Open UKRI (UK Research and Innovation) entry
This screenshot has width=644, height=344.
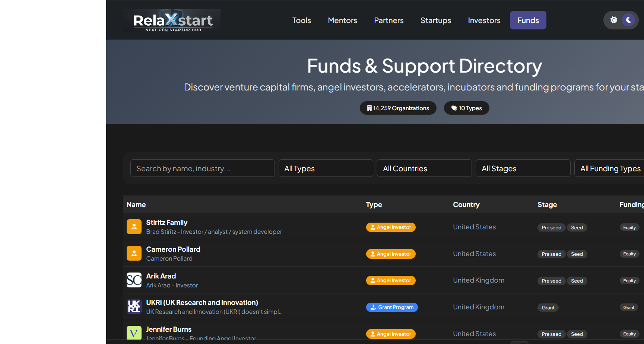[202, 302]
